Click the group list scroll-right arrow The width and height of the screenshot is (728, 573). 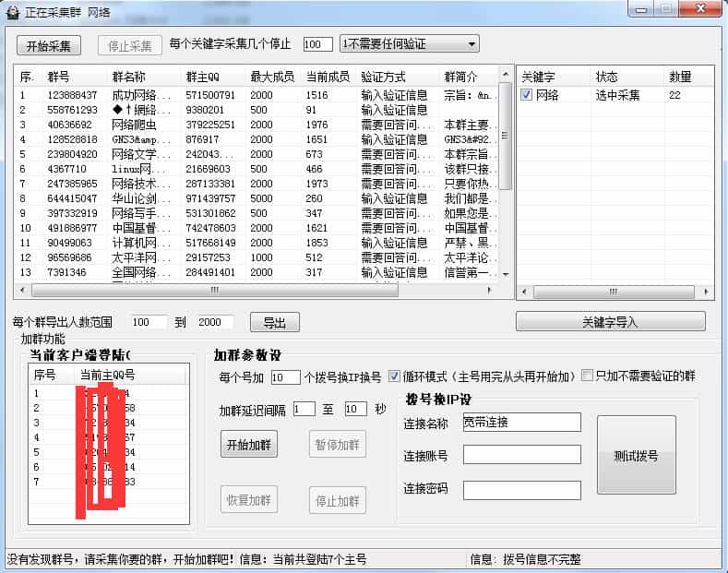(x=489, y=291)
